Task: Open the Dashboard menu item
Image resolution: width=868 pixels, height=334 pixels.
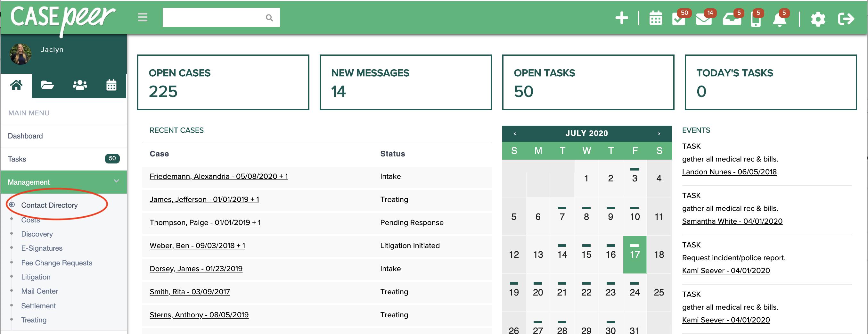Action: click(x=25, y=136)
